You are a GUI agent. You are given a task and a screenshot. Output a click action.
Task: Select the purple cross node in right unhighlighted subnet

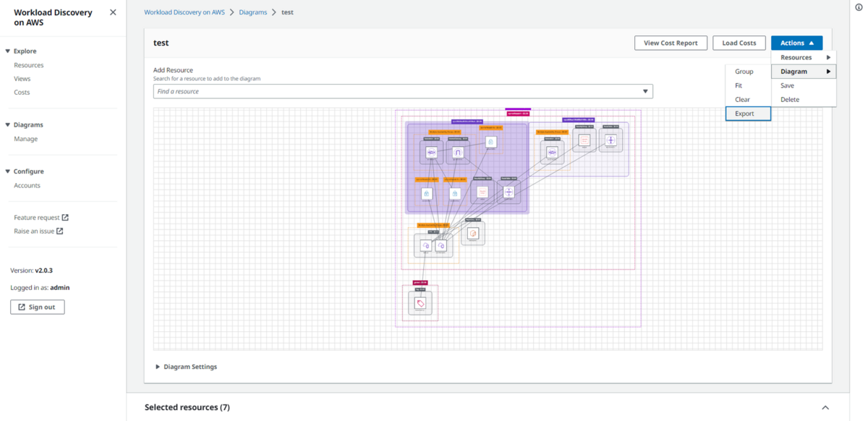point(610,140)
